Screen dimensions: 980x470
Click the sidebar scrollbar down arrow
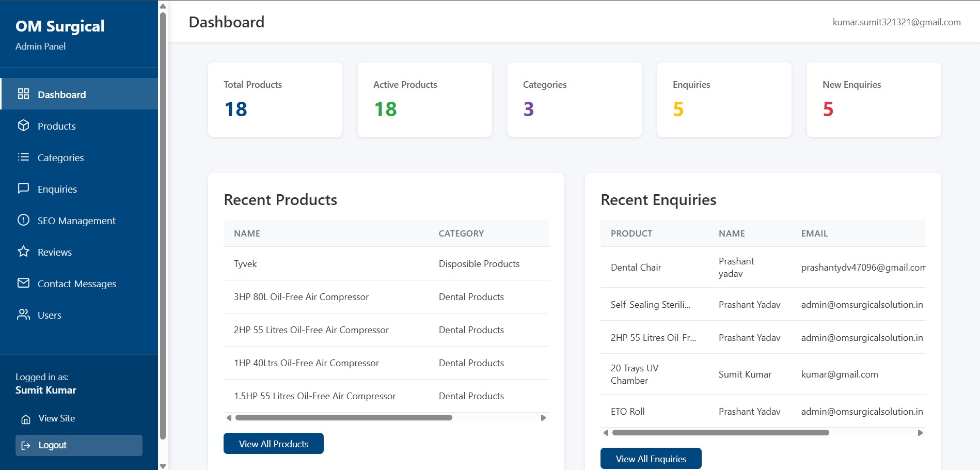pyautogui.click(x=163, y=466)
